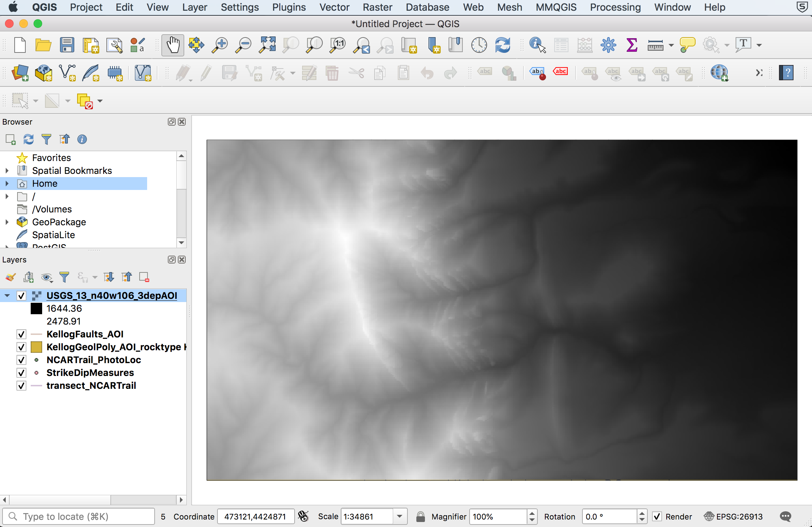The image size is (812, 527).
Task: Click Save Project floppy disk icon
Action: tap(67, 45)
